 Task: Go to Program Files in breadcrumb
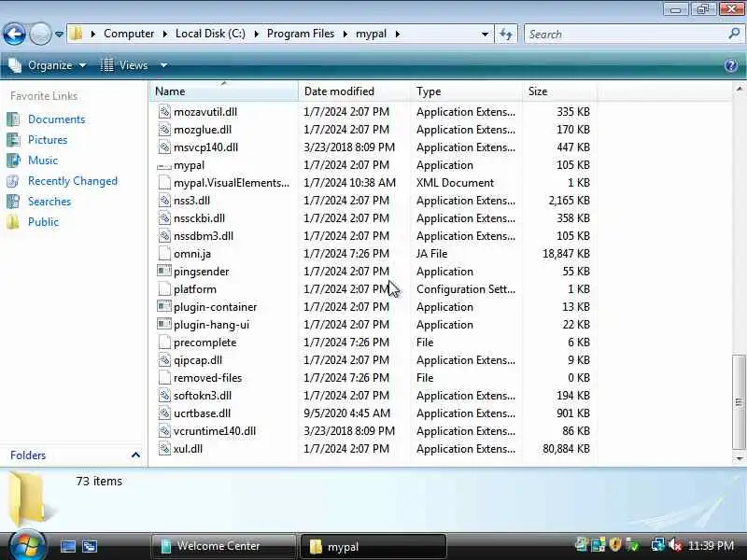pos(301,34)
